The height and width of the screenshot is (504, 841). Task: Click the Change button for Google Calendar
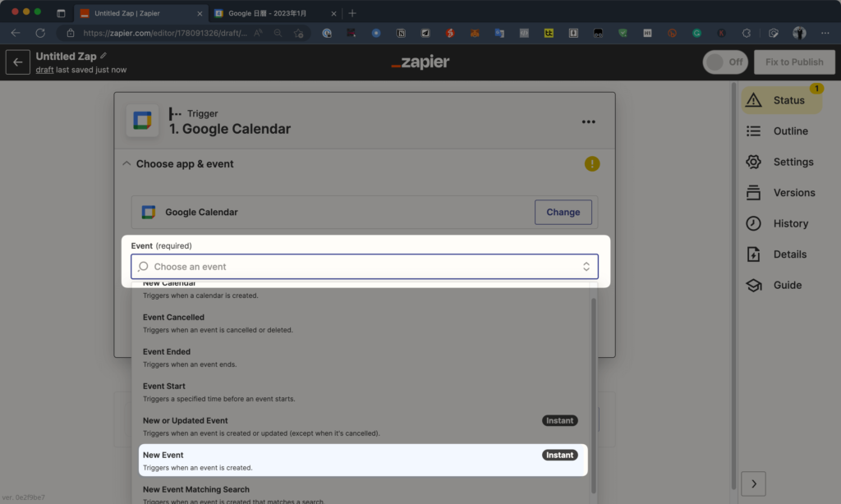click(x=563, y=213)
